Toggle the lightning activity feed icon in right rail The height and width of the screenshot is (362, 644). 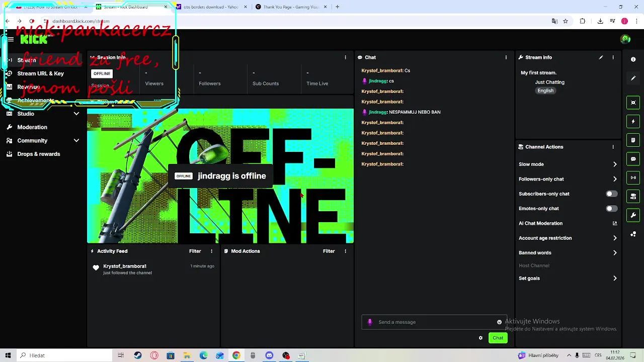633,121
